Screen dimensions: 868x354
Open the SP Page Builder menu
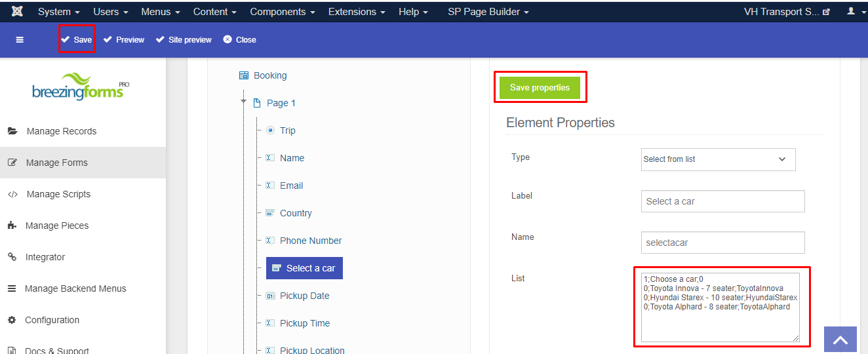(488, 12)
